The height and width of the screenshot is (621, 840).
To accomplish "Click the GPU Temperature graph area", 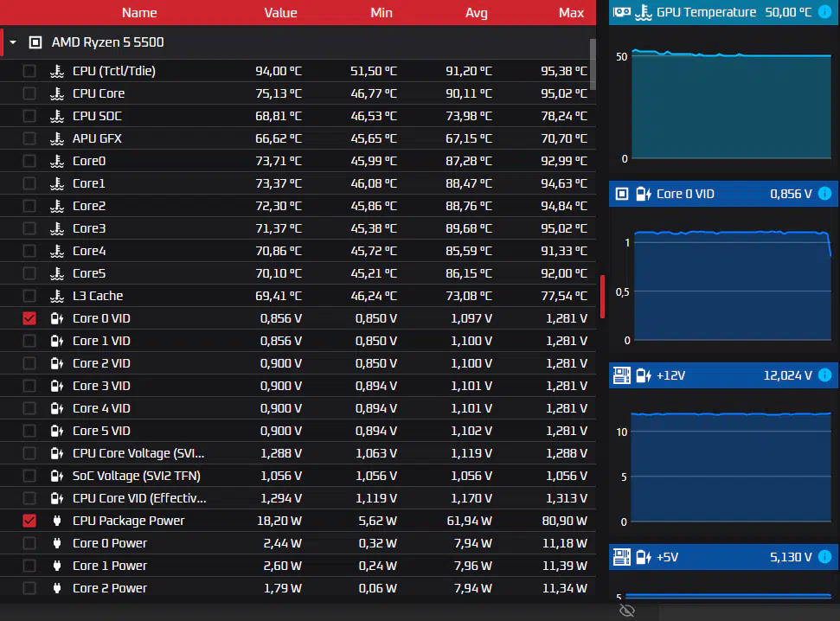I will (731, 105).
